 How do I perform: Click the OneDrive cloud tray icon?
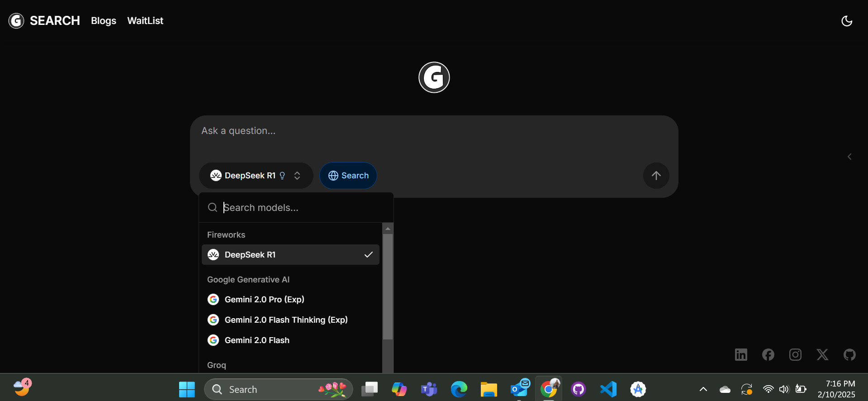click(725, 389)
